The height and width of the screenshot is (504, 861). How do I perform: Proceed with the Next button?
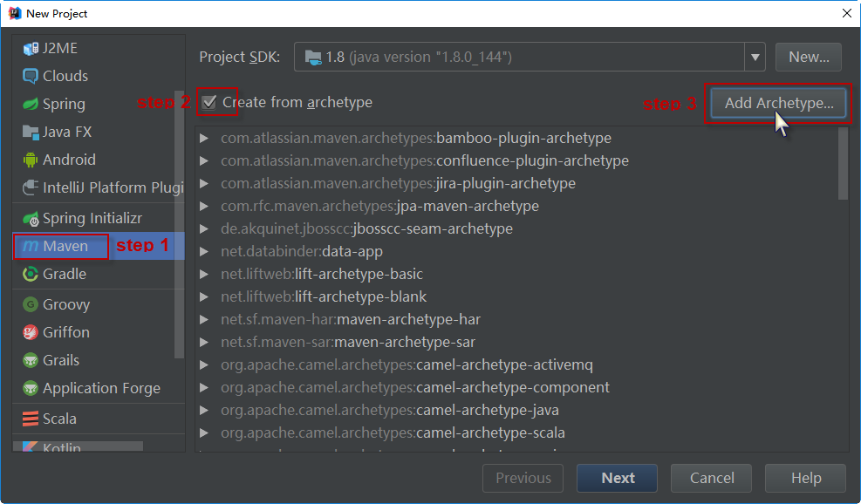tap(618, 478)
